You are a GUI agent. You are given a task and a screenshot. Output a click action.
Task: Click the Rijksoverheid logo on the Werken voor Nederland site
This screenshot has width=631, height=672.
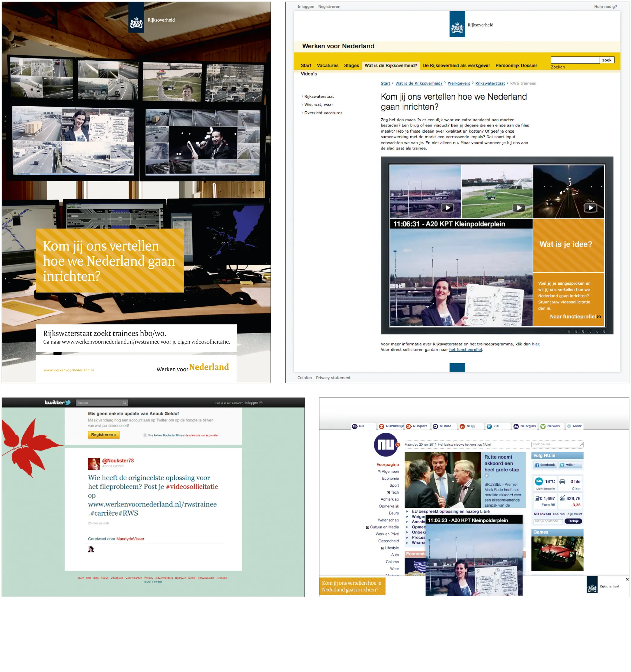point(457,24)
